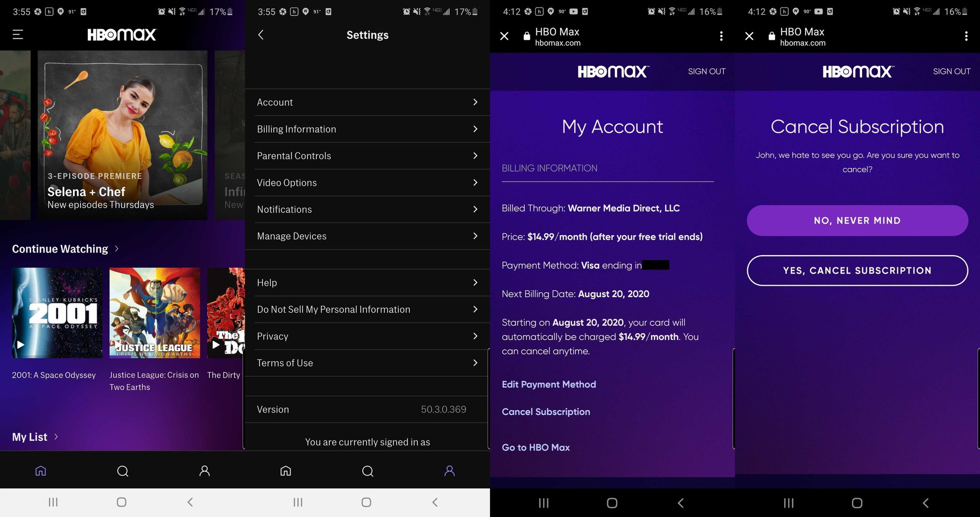The image size is (980, 517).
Task: Tap Android home button under home screen
Action: pos(121,502)
